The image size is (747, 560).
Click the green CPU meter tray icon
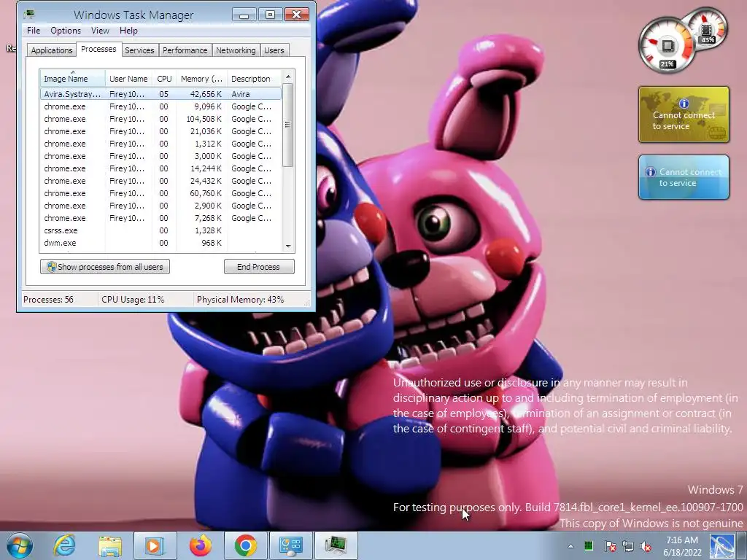[589, 545]
